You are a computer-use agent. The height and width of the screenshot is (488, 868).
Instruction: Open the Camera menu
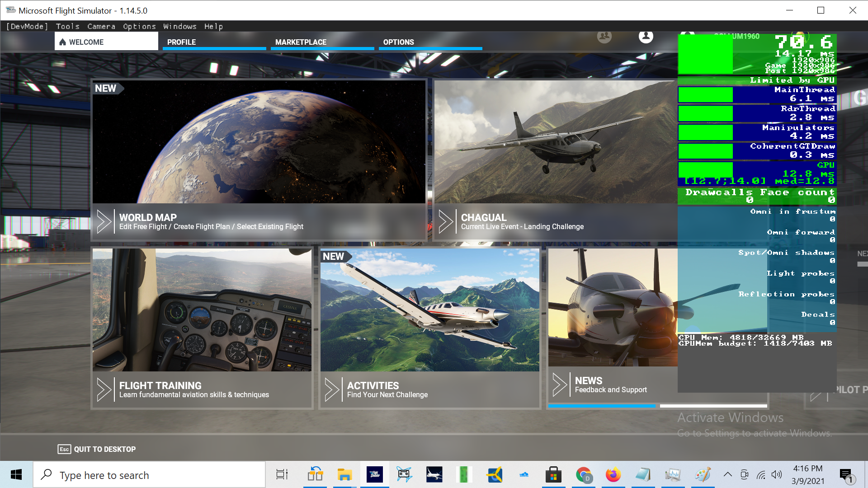(x=101, y=26)
